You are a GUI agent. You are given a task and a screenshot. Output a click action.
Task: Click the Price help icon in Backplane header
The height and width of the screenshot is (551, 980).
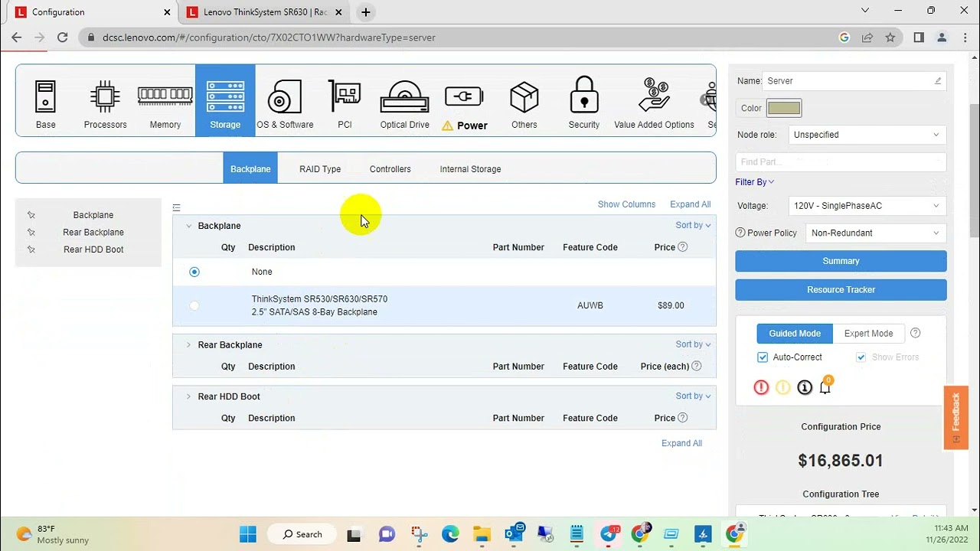pyautogui.click(x=683, y=246)
